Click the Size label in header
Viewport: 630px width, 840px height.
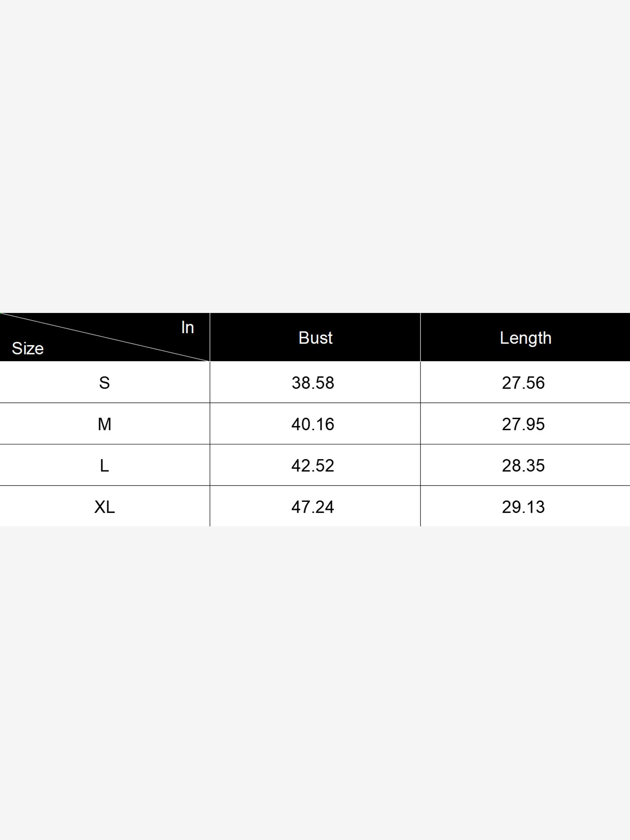28,349
